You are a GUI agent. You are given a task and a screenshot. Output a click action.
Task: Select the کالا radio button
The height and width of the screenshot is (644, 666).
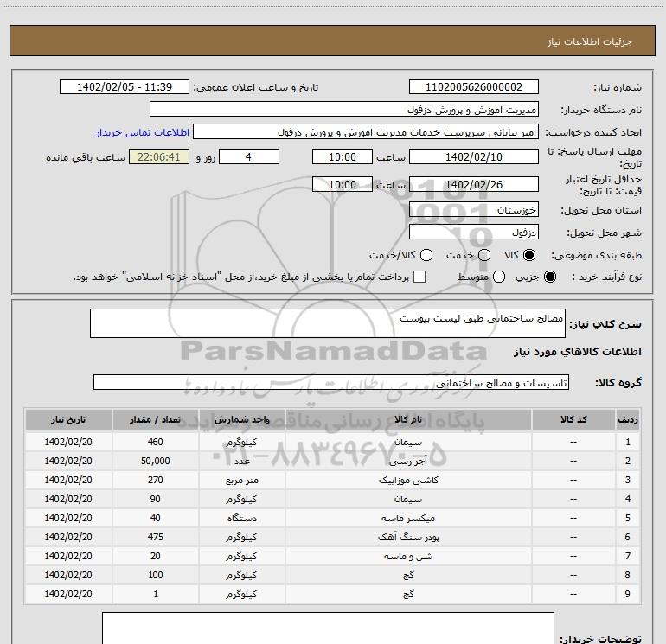coord(529,255)
